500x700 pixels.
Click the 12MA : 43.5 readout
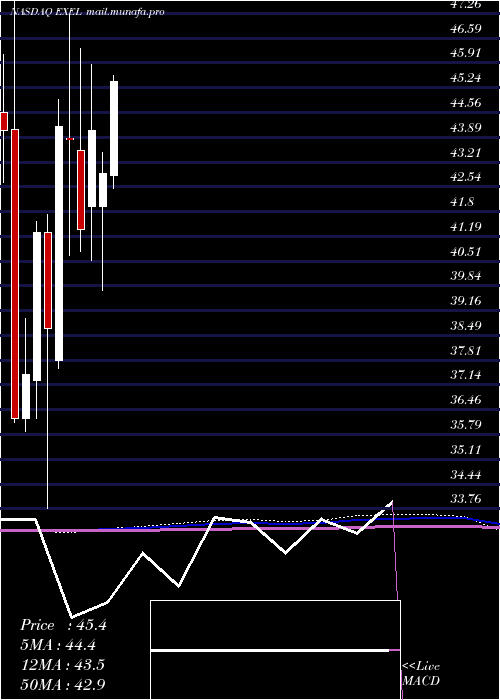click(x=62, y=665)
